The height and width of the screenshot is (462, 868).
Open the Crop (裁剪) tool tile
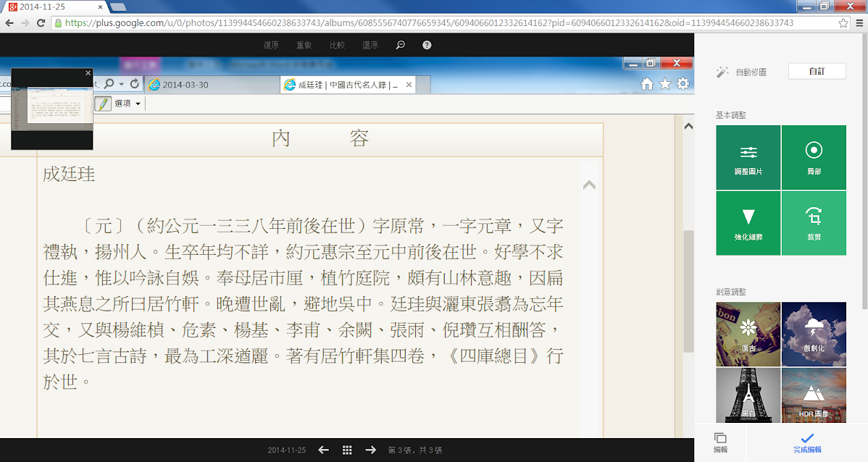[x=814, y=223]
